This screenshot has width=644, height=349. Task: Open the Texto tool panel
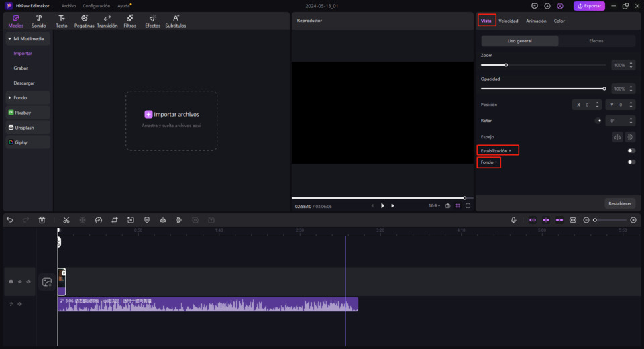click(62, 21)
